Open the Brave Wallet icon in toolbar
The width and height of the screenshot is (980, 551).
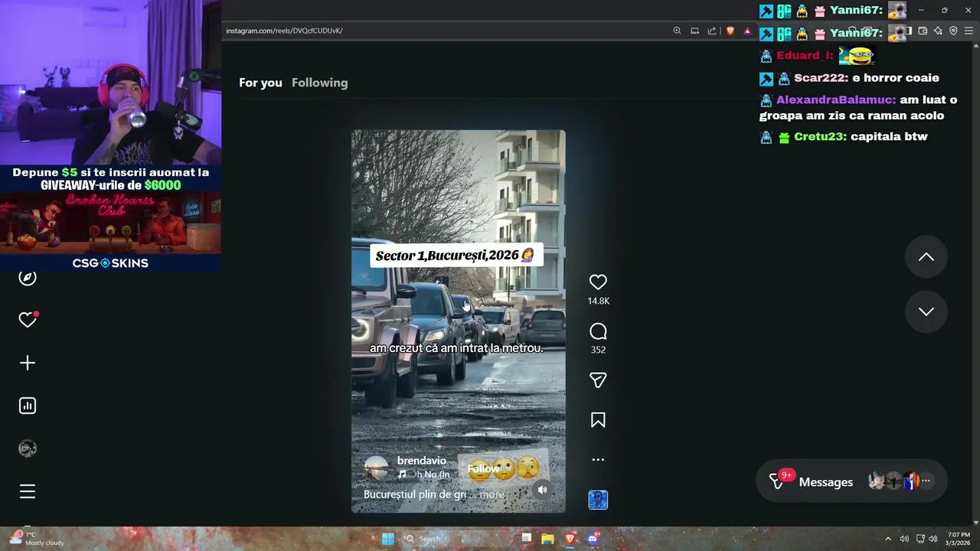pyautogui.click(x=923, y=31)
